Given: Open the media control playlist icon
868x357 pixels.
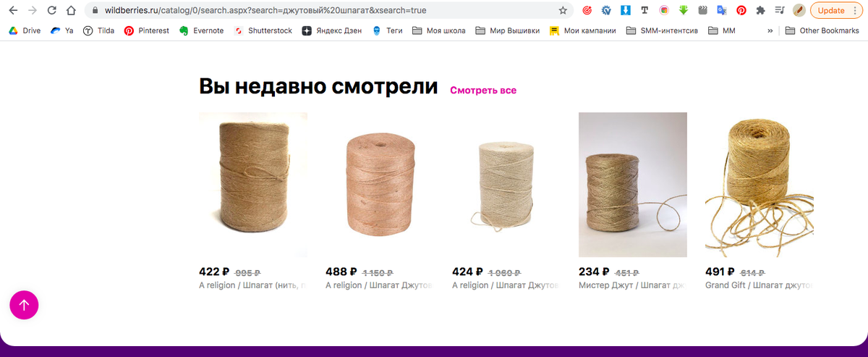Looking at the screenshot, I should click(779, 11).
